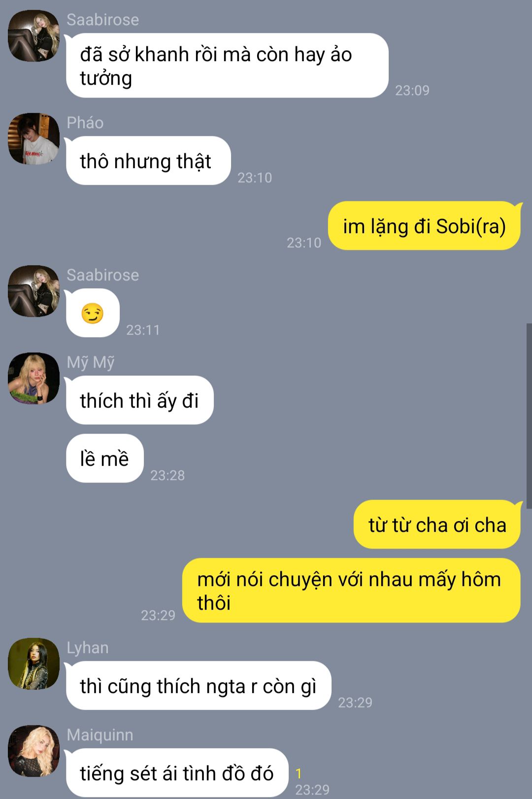Screen dimensions: 532x799
Task: Tap the yellow reaction count on Maiquinn's message
Action: 299,774
